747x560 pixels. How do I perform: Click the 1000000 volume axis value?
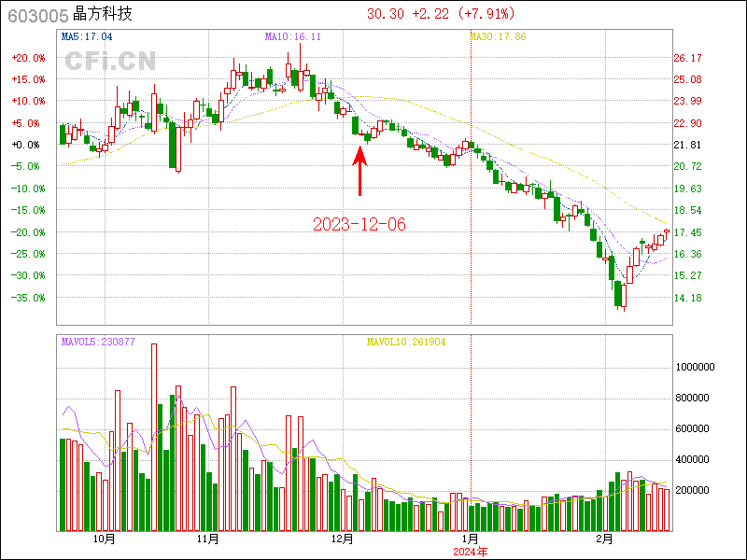pos(695,367)
